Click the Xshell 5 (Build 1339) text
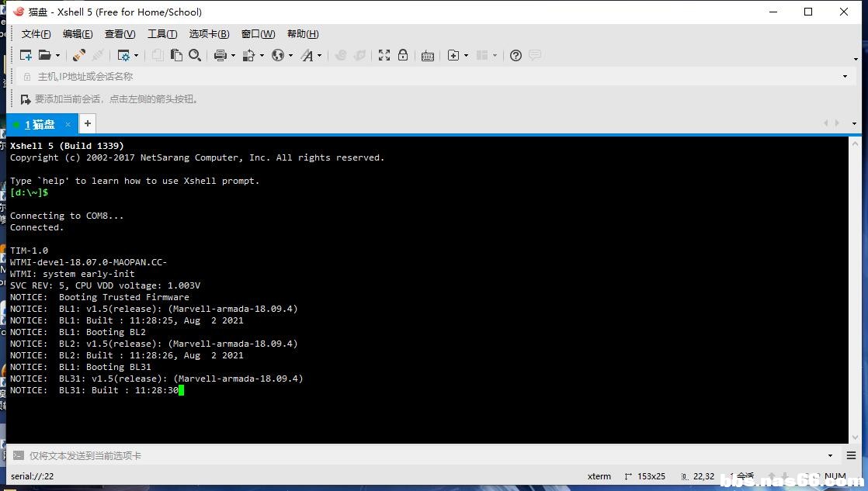The height and width of the screenshot is (491, 868). click(x=67, y=146)
